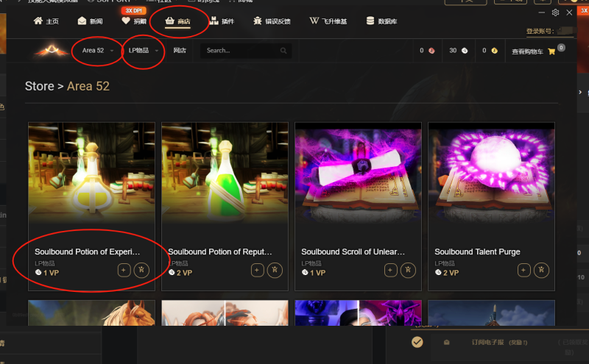
Task: Open the 网店 web store link
Action: [180, 50]
